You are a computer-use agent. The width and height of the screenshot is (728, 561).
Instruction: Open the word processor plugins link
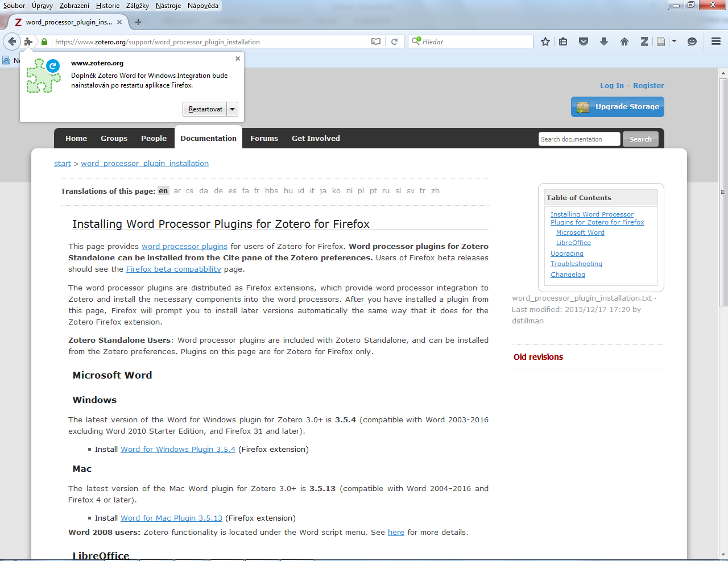(184, 247)
